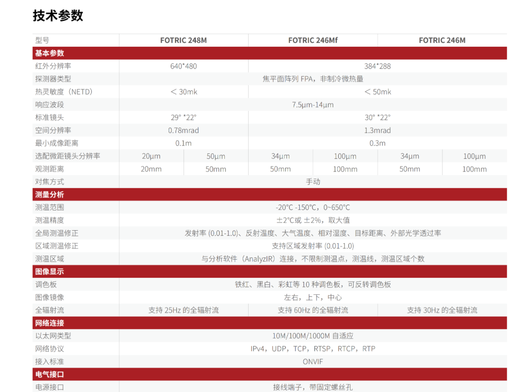
Task: Click the 7.5μm-14μm response band value
Action: tap(313, 104)
